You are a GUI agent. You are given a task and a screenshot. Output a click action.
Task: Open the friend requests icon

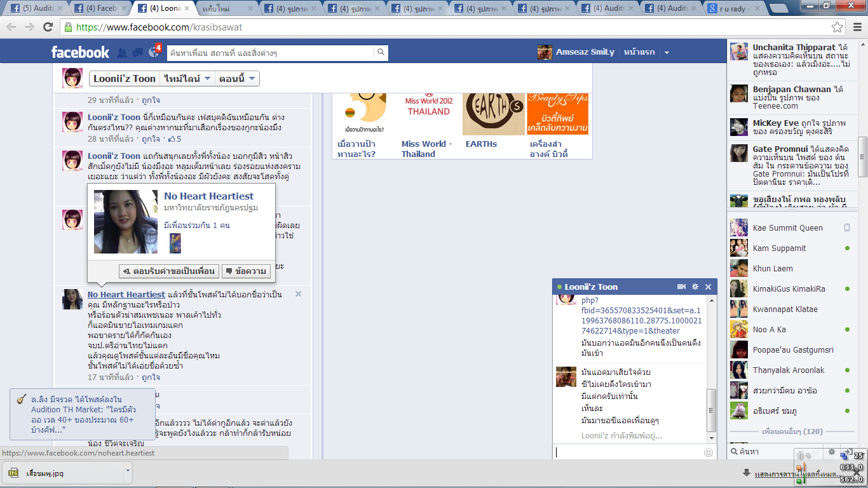(121, 53)
